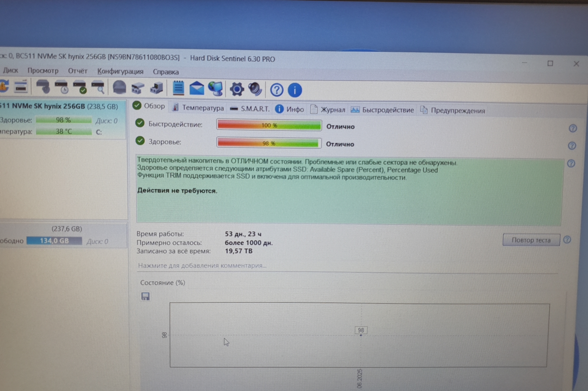Click the speaker sound toolbar icon

255,89
